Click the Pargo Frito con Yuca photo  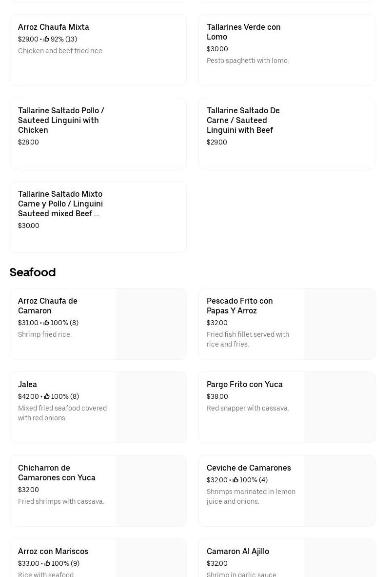pyautogui.click(x=340, y=407)
